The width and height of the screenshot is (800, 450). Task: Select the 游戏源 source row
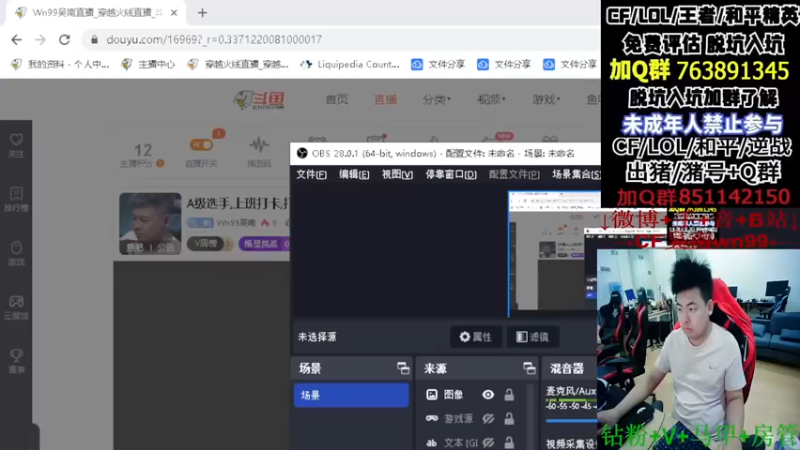471,418
